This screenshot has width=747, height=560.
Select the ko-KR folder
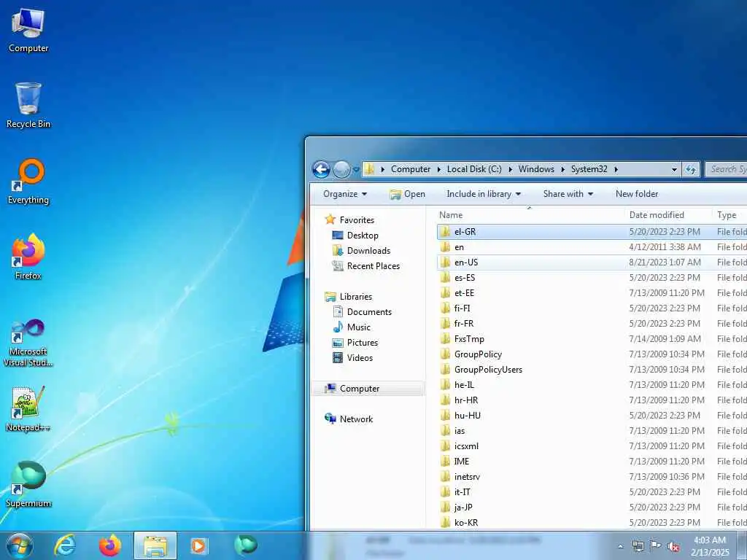pos(466,523)
